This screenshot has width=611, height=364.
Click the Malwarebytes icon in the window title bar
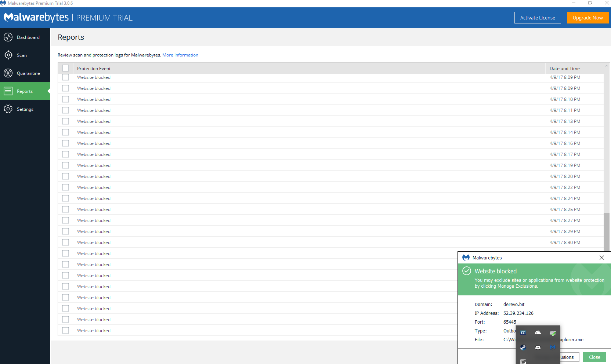3,3
